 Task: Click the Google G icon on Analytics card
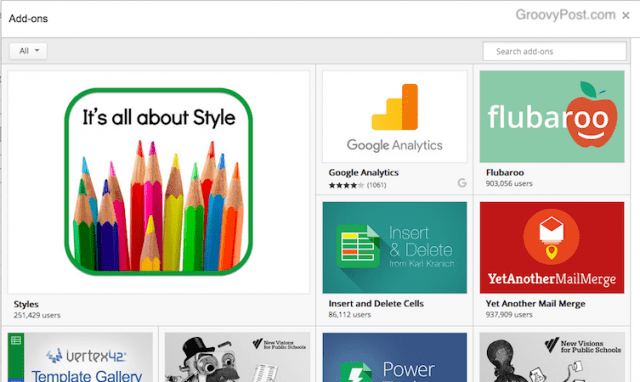click(x=462, y=183)
